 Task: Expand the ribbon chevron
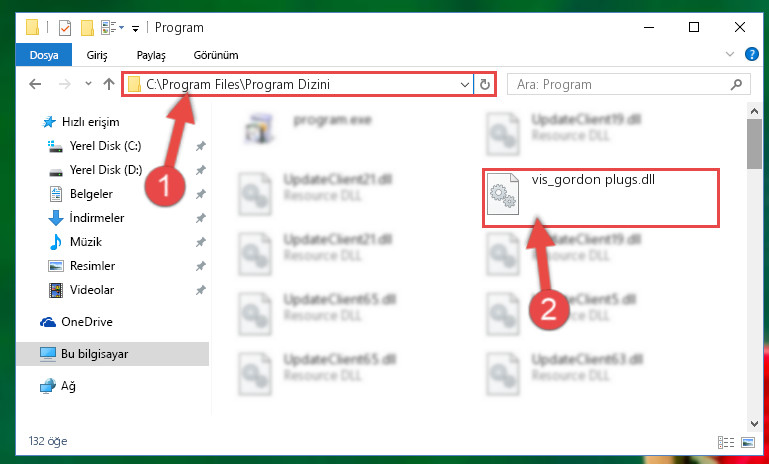coord(730,54)
